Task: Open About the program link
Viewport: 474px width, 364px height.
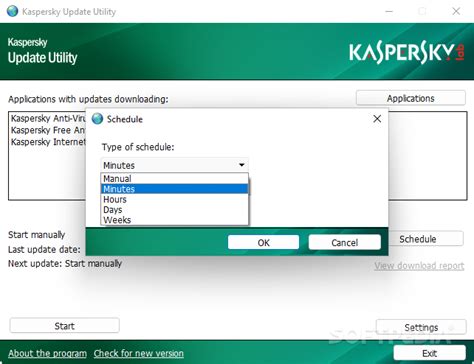Action: click(x=47, y=353)
